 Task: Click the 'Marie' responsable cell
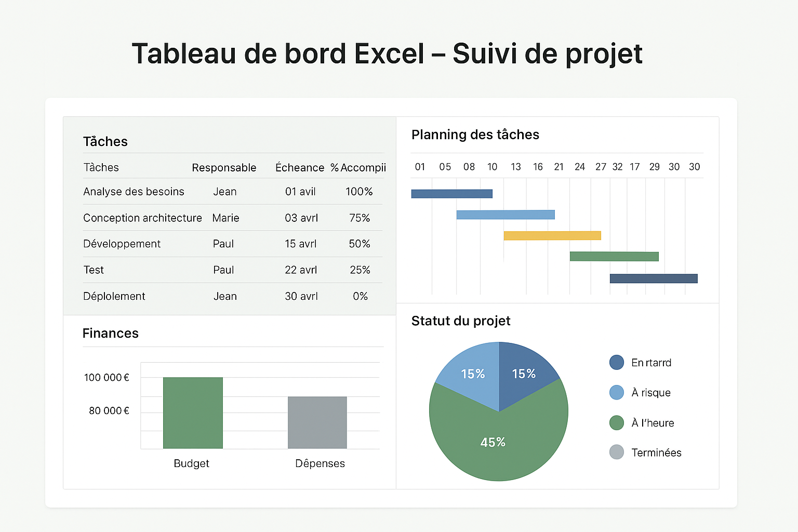click(225, 218)
